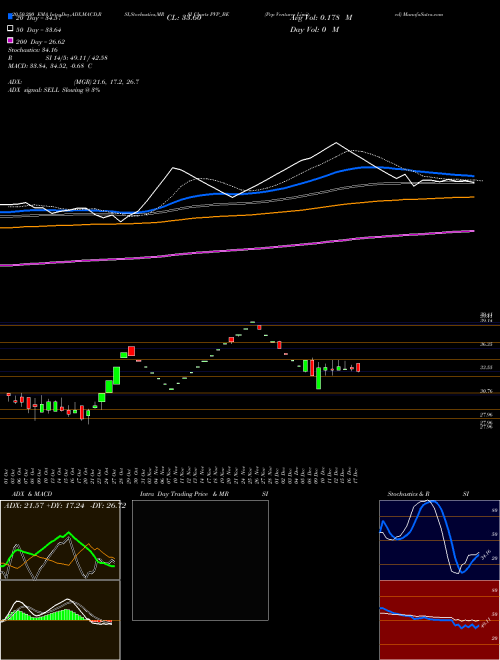
Task: Click the white 50 Day legend swatch
Action: tap(10, 29)
